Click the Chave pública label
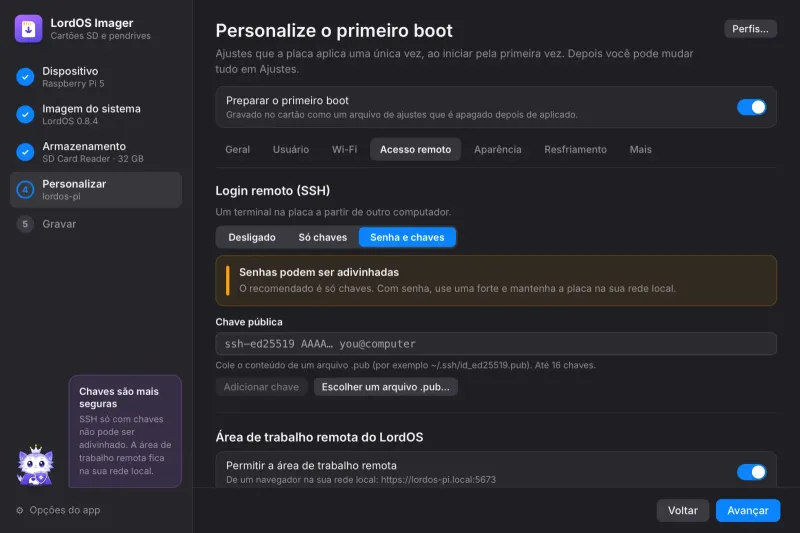 pyautogui.click(x=249, y=322)
